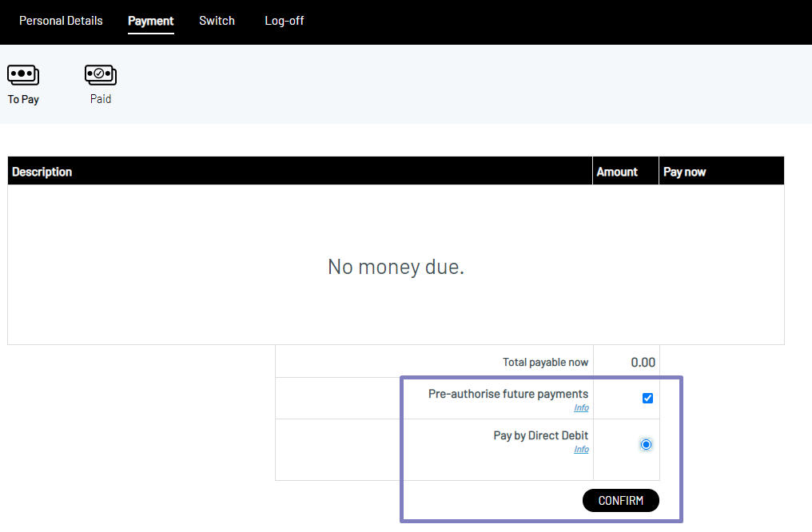Open Info link under Pre-authorise future payments
The image size is (812, 532).
pyautogui.click(x=581, y=408)
